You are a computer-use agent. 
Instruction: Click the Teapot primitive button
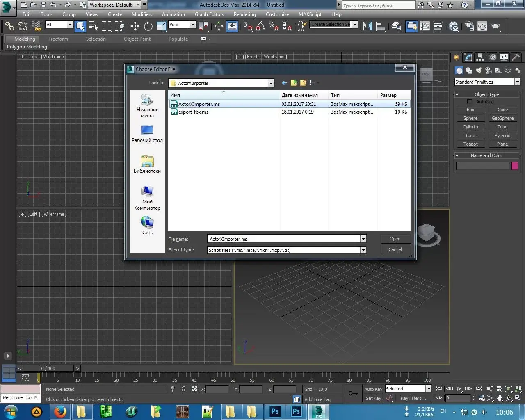pos(471,144)
